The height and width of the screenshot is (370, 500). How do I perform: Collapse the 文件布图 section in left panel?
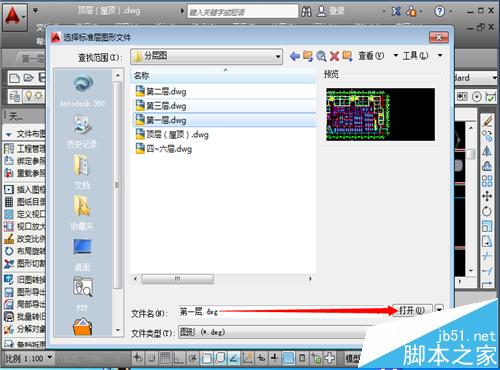(9, 134)
